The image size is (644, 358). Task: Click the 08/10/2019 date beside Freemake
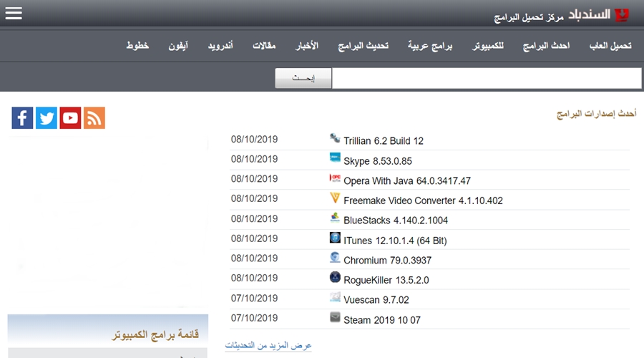pos(254,198)
